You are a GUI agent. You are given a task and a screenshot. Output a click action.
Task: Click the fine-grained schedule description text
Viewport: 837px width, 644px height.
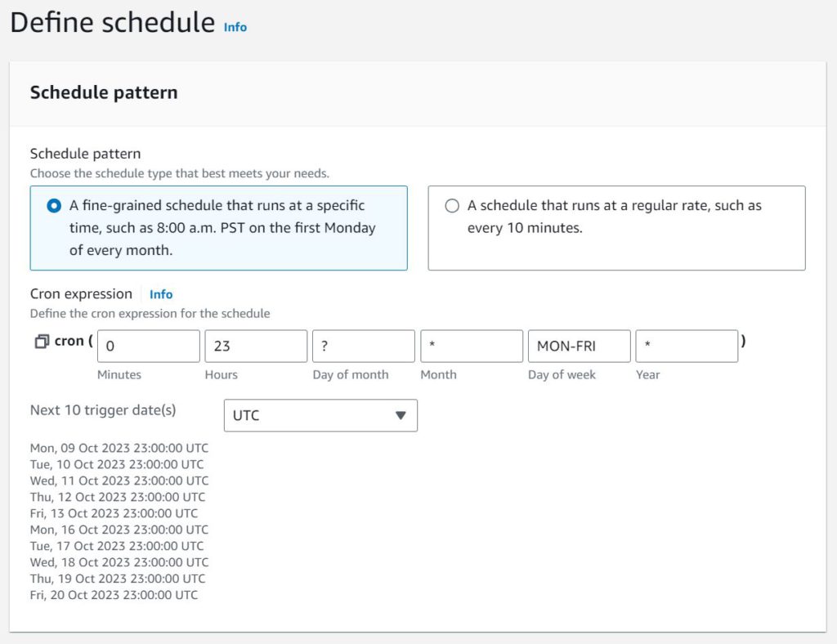222,228
